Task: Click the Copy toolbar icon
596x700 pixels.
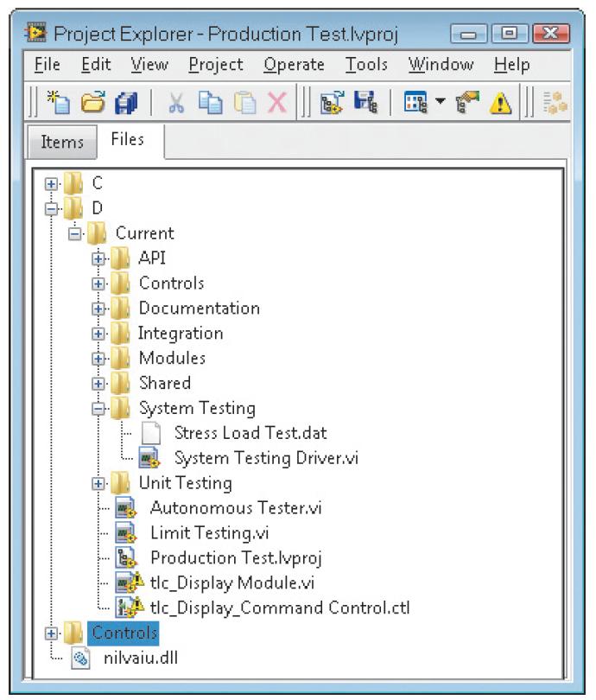Action: pos(211,102)
